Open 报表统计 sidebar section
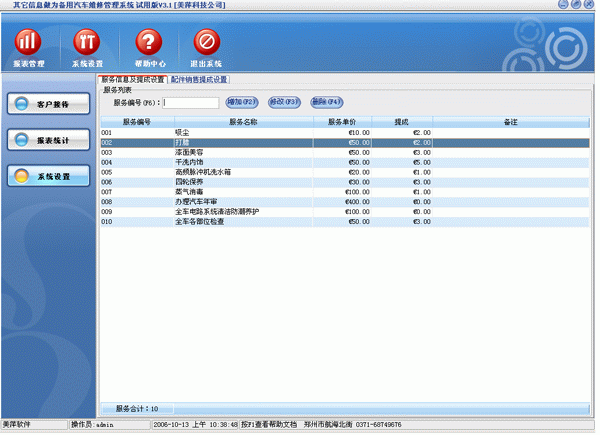The image size is (600, 435). click(x=45, y=140)
